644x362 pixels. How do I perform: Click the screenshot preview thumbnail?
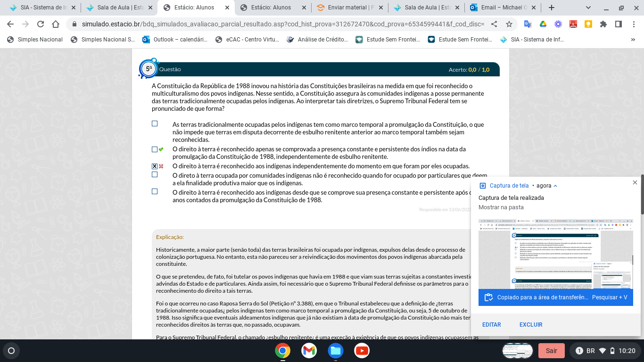pyautogui.click(x=555, y=254)
